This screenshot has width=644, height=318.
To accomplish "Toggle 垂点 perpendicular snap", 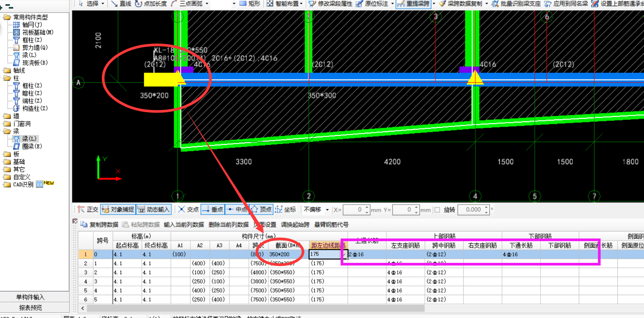I will coord(212,209).
